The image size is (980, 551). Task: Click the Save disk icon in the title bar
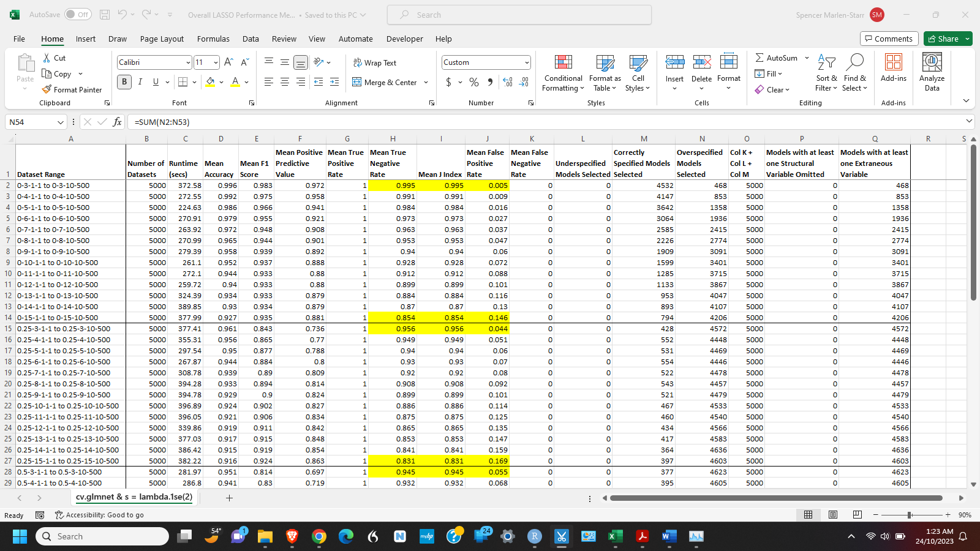pyautogui.click(x=105, y=15)
